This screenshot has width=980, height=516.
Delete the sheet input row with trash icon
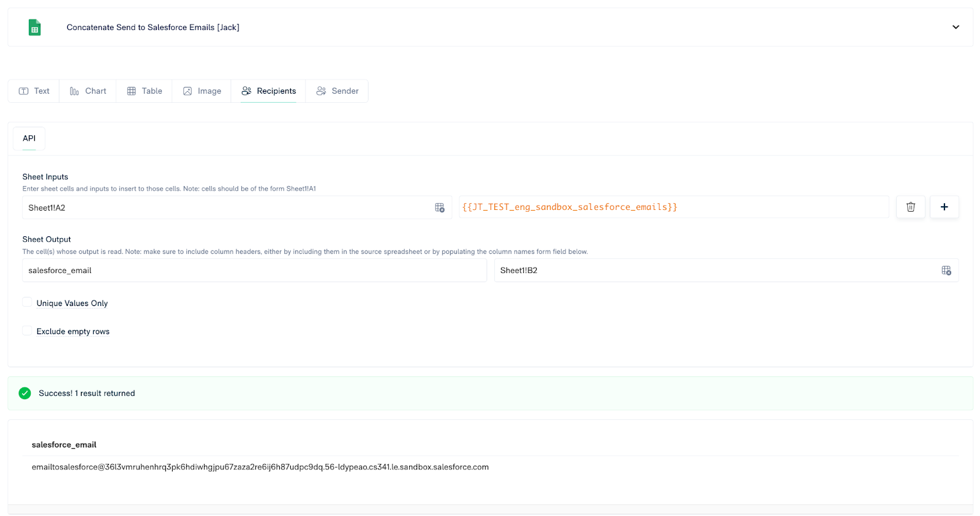(x=910, y=207)
